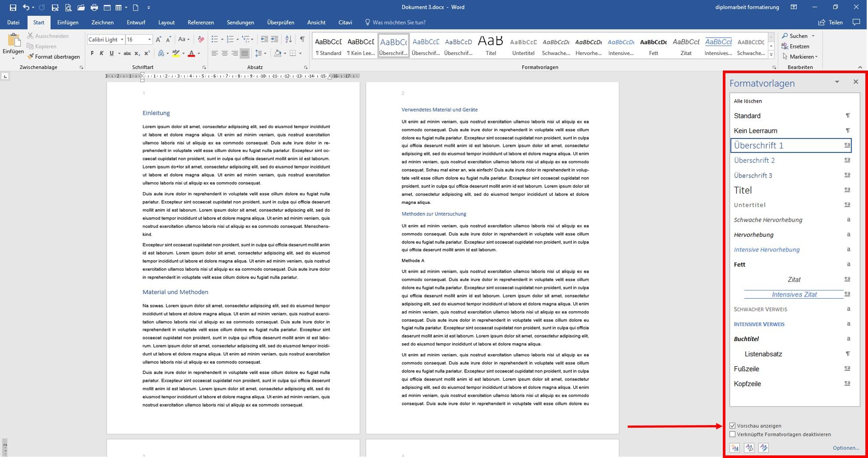The image size is (868, 458).
Task: Click the Optionen link in the styles pane
Action: pos(846,448)
